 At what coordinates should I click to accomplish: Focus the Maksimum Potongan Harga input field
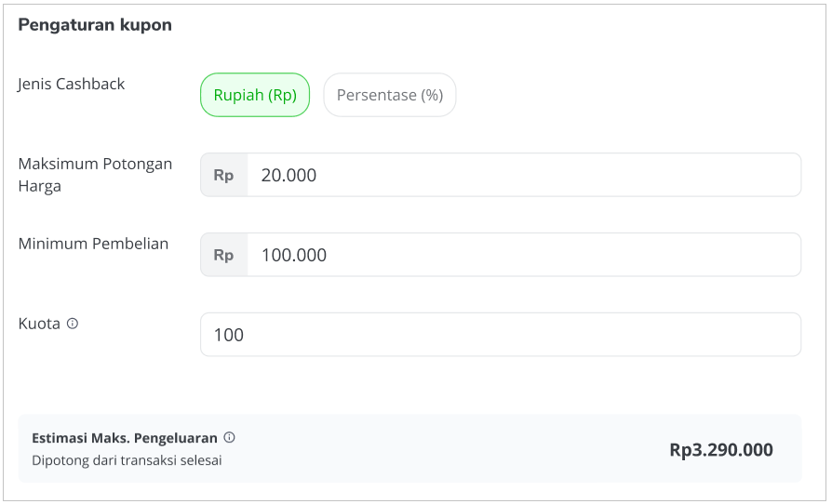click(x=524, y=175)
